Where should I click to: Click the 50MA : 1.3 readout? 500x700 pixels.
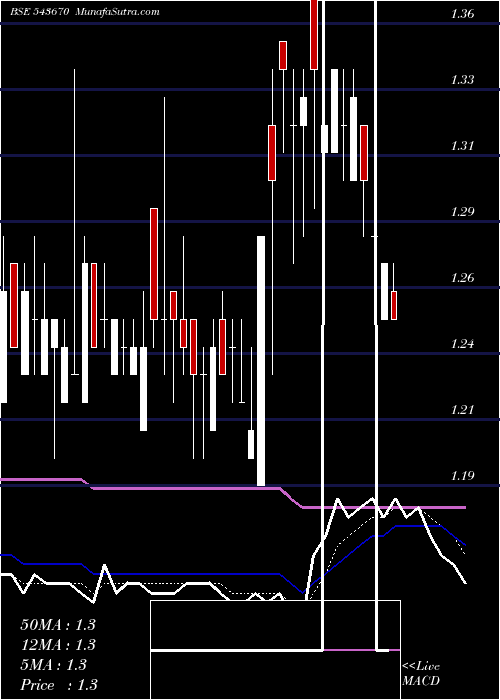(x=58, y=625)
